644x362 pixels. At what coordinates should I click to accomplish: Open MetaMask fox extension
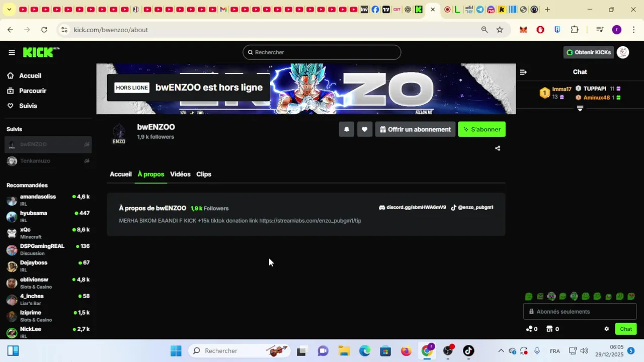point(523,30)
